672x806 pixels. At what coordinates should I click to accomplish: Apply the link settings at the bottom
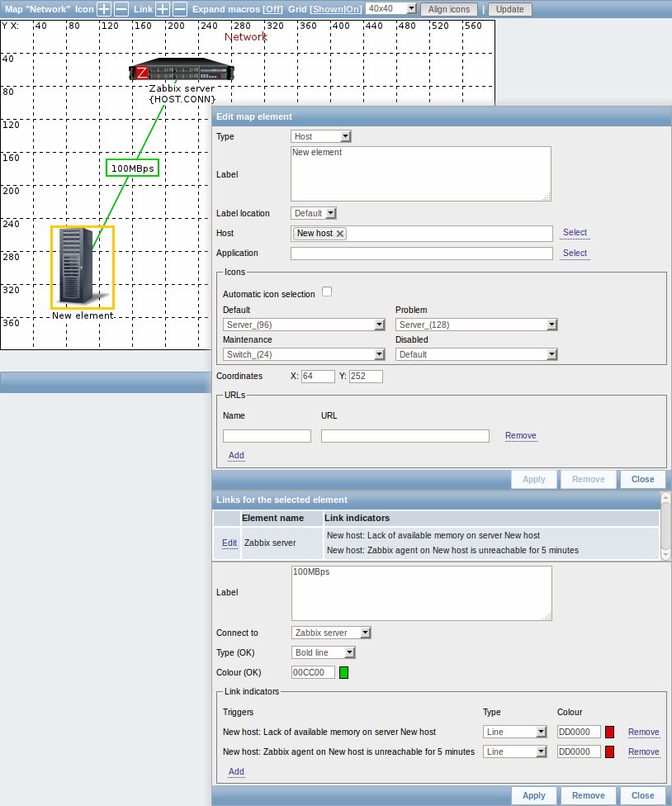[x=534, y=795]
